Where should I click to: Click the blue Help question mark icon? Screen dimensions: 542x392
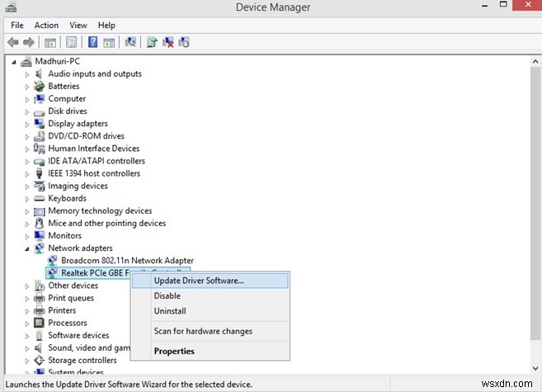(x=92, y=42)
